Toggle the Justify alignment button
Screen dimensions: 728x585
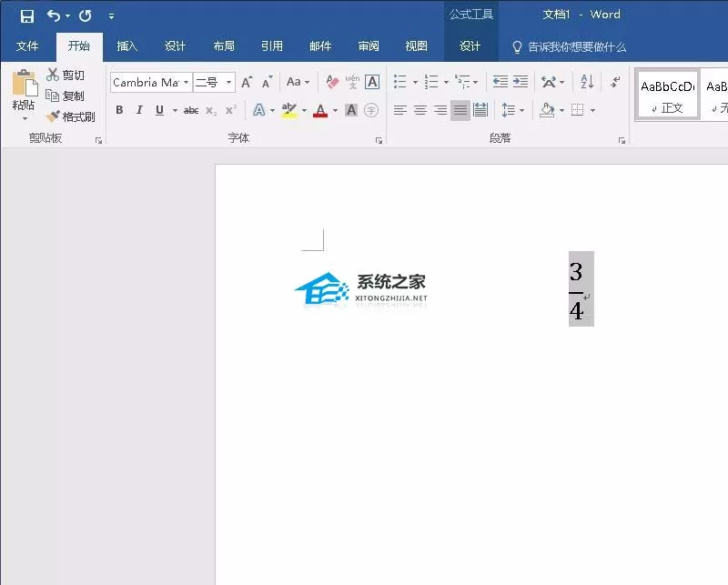[x=460, y=110]
